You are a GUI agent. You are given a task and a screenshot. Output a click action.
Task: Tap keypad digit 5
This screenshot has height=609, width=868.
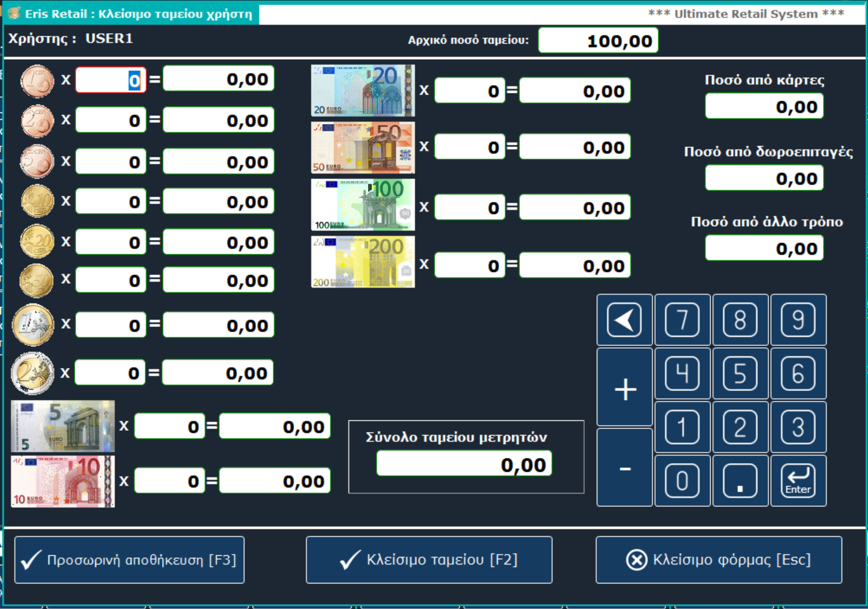point(741,373)
